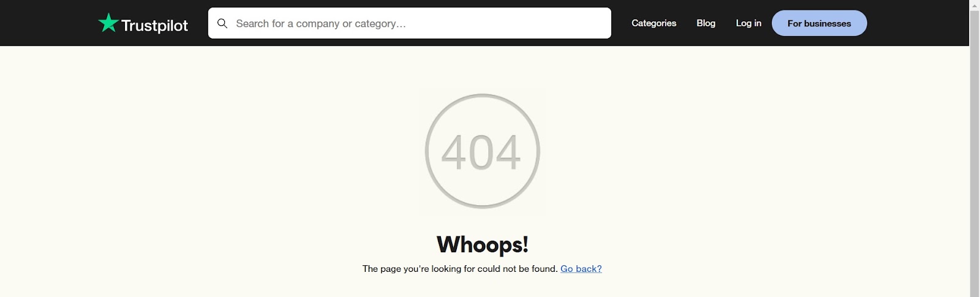The width and height of the screenshot is (980, 297).
Task: Click the For businesses button
Action: (819, 23)
